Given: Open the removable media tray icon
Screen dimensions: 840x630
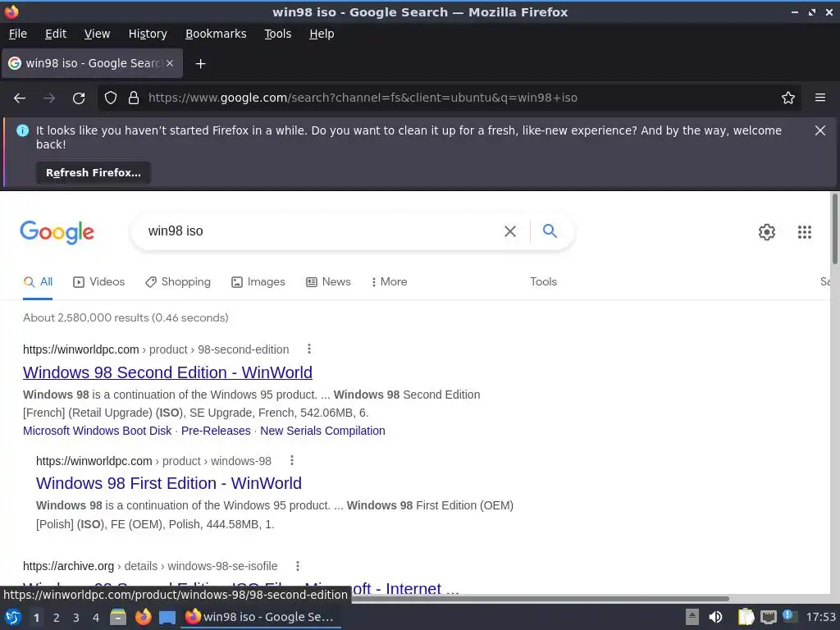Looking at the screenshot, I should click(x=692, y=617).
